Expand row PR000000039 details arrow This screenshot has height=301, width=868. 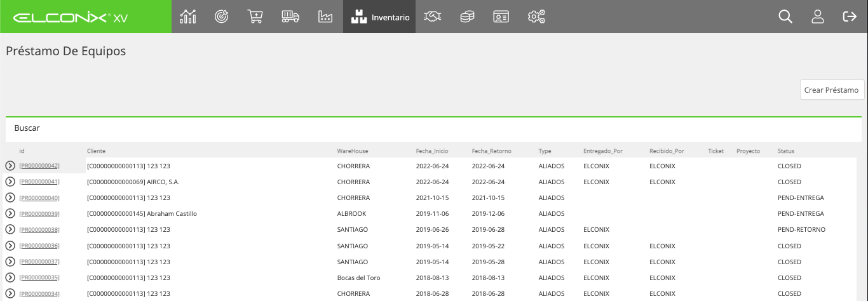click(10, 213)
